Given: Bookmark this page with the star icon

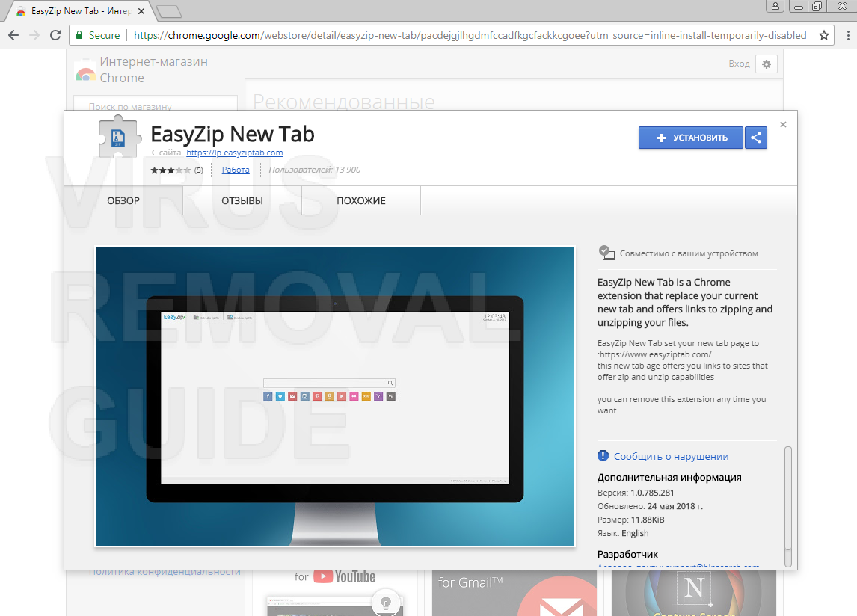Looking at the screenshot, I should pyautogui.click(x=823, y=36).
